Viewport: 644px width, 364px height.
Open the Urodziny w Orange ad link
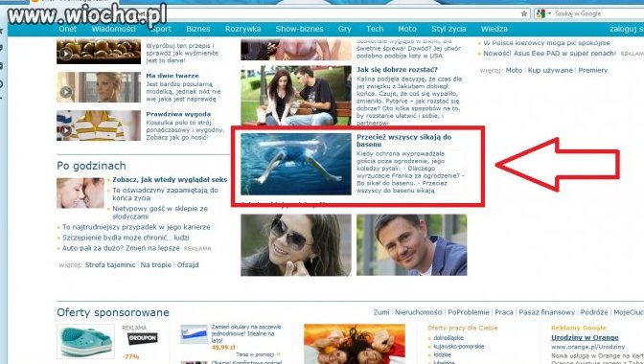point(585,338)
